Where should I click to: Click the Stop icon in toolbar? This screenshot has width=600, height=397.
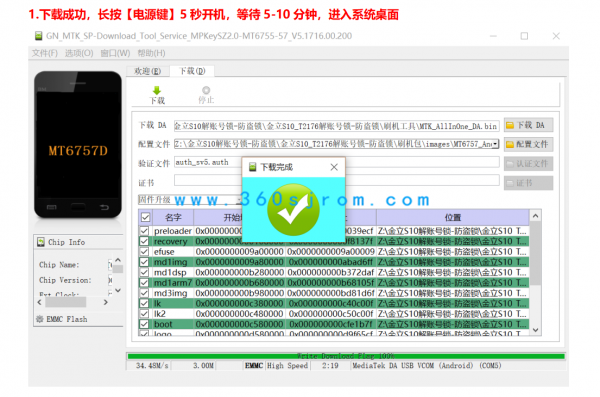click(206, 90)
